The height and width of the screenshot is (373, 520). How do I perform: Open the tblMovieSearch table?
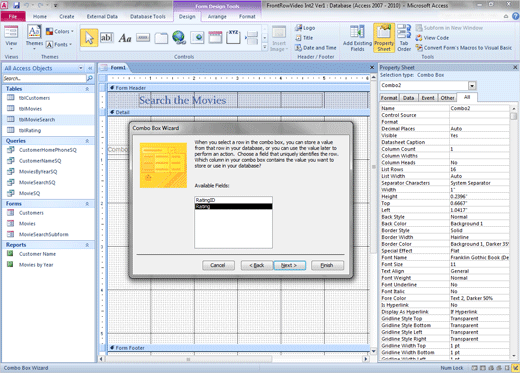37,119
